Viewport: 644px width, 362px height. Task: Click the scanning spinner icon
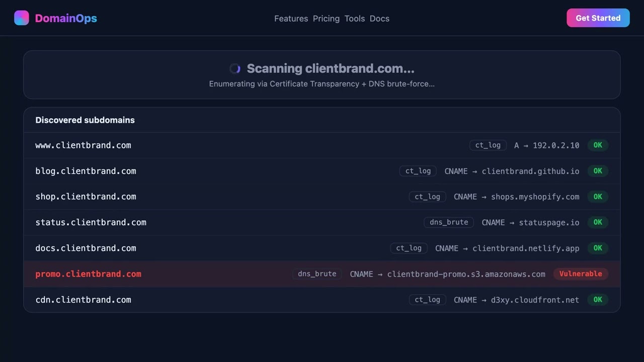(235, 68)
